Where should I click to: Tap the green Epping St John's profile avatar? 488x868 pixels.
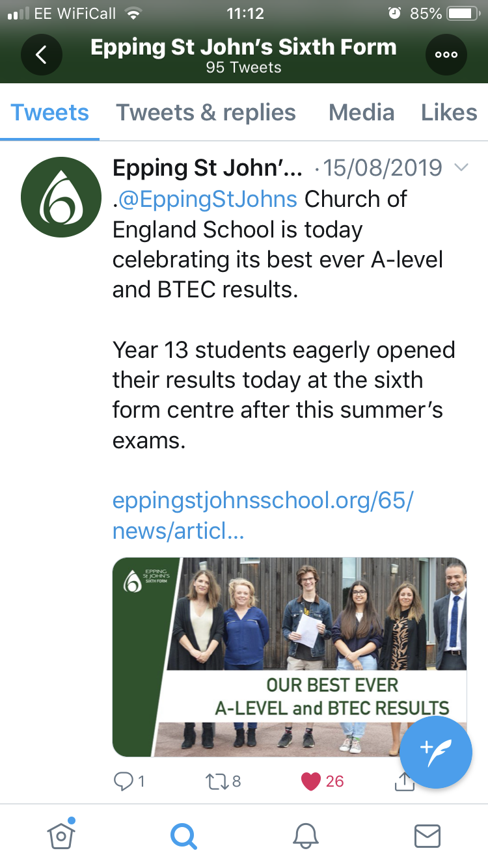point(61,198)
